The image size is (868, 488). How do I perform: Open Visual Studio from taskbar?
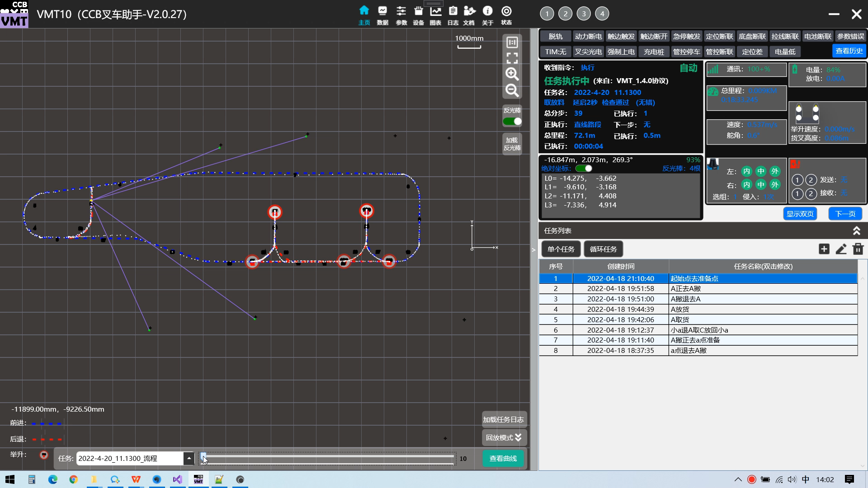(x=177, y=479)
